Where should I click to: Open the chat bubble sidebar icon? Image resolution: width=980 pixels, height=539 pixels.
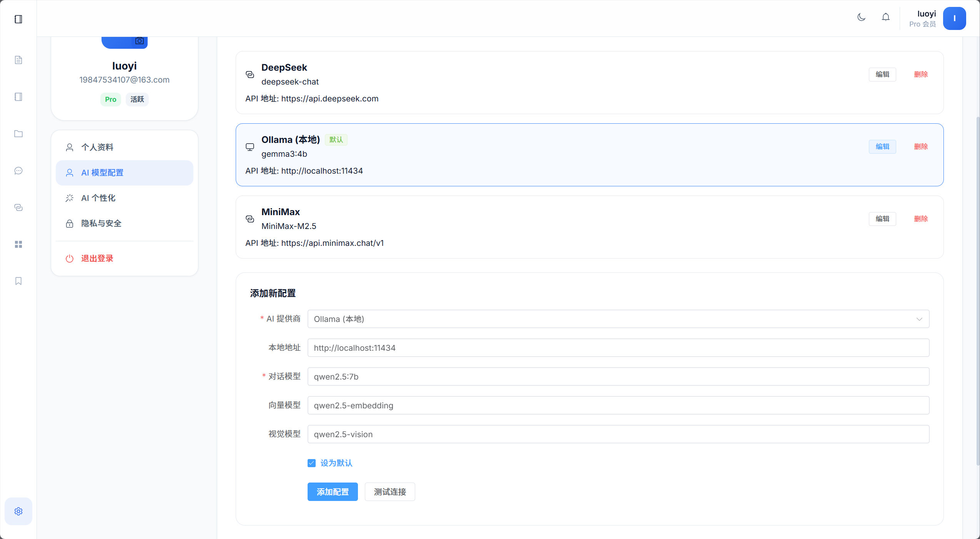point(18,171)
